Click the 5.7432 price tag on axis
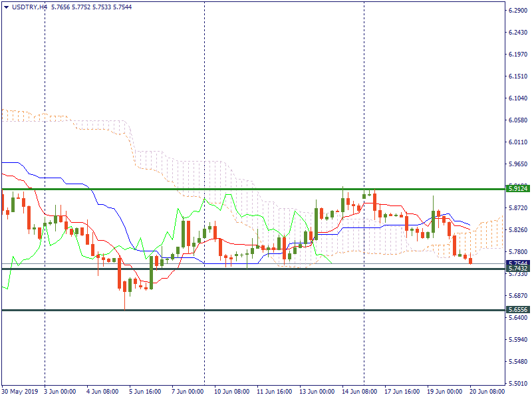The width and height of the screenshot is (532, 399). (x=517, y=269)
